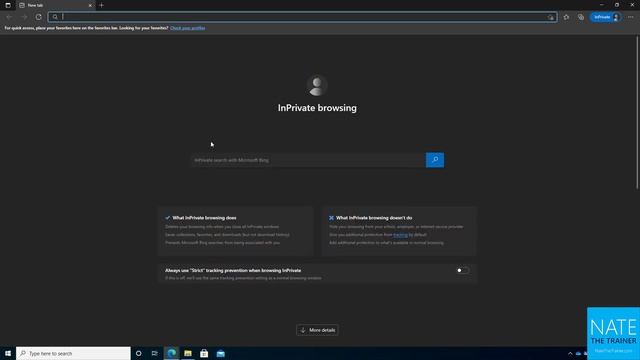
Task: Focus the browser address bar
Action: coord(302,17)
